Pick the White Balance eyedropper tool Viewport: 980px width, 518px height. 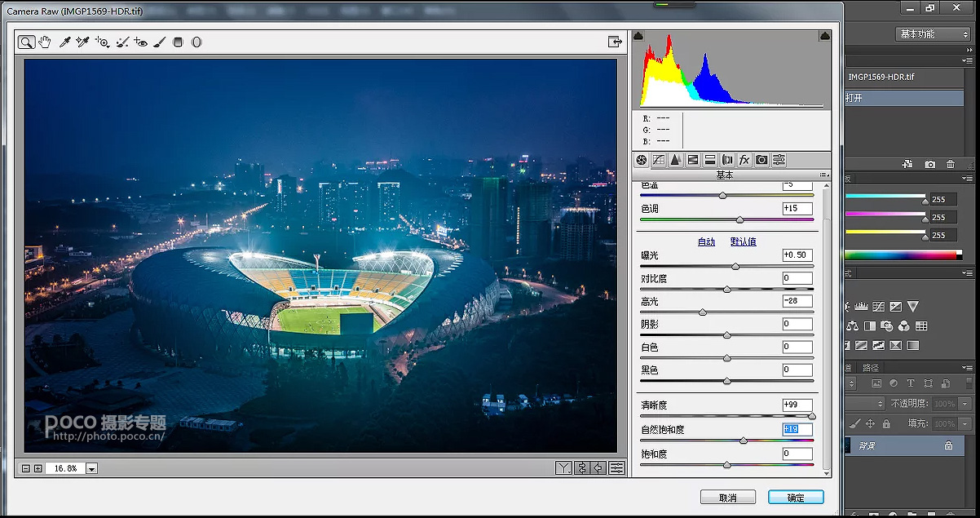(64, 42)
